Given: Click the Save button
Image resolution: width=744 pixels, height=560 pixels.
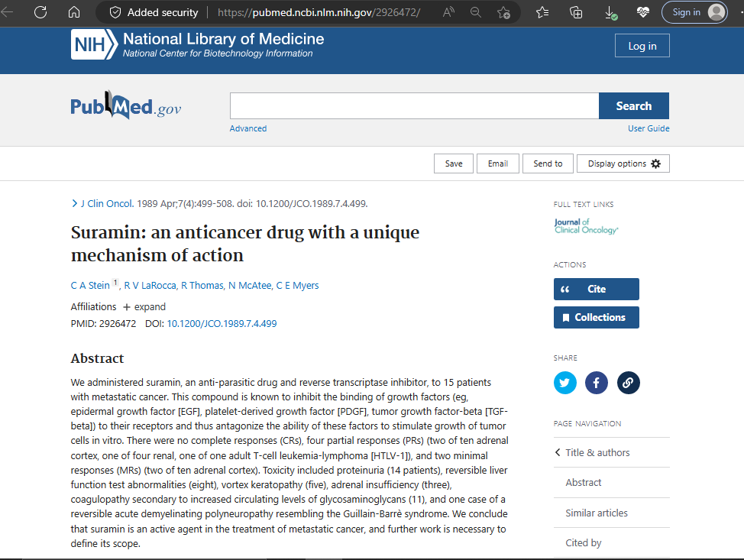Looking at the screenshot, I should click(454, 163).
